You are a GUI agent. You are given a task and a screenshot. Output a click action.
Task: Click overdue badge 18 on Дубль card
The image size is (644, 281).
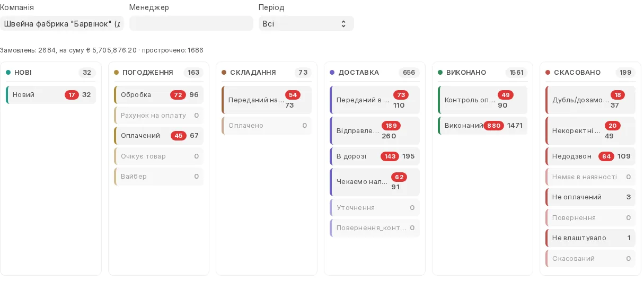click(x=617, y=95)
